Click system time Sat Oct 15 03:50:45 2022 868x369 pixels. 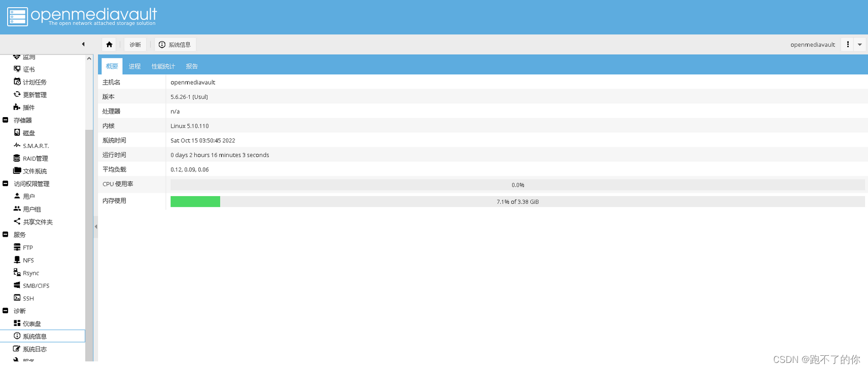tap(203, 140)
